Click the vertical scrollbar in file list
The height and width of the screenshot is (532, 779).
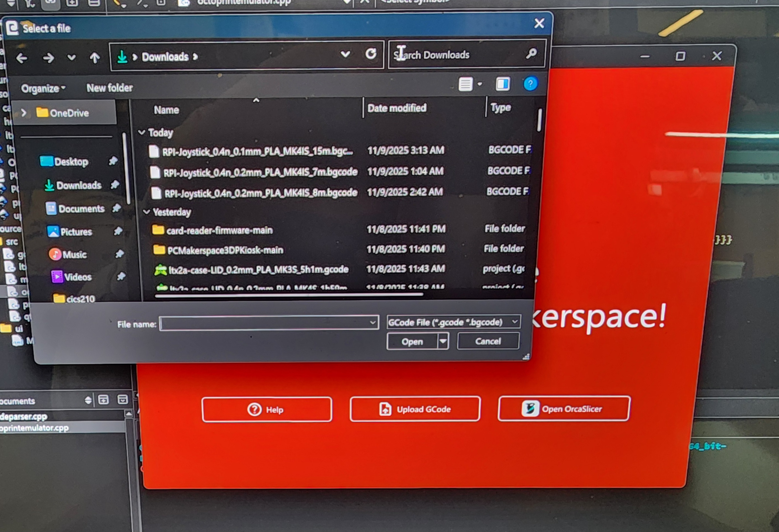539,120
